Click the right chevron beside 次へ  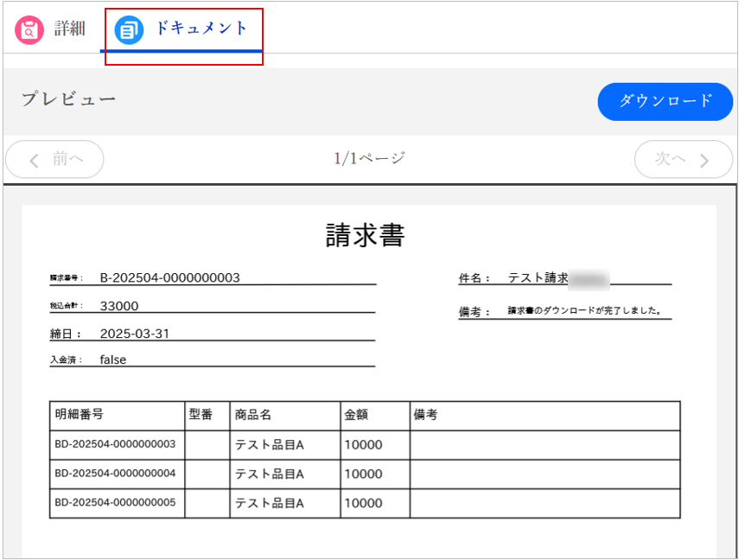(704, 160)
